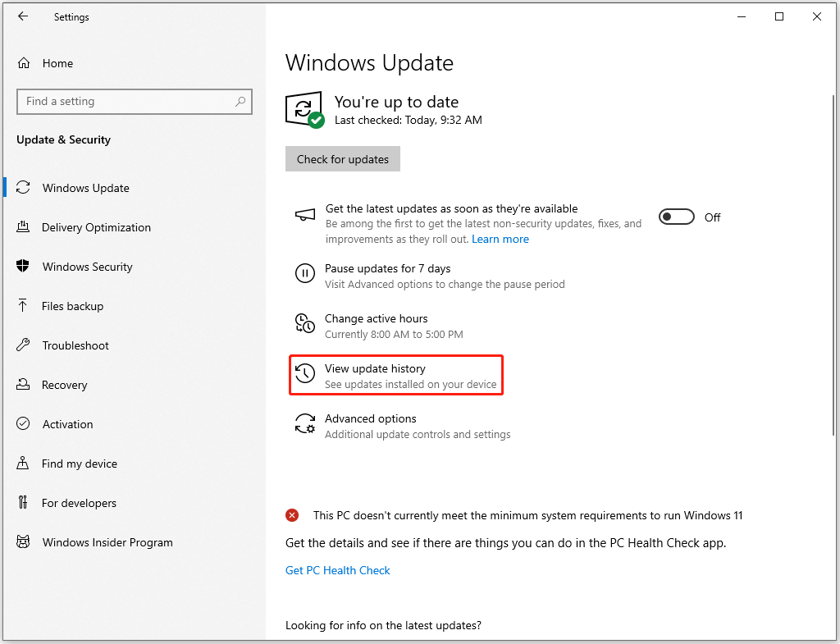Toggle off getting latest updates early
840x644 pixels.
676,217
